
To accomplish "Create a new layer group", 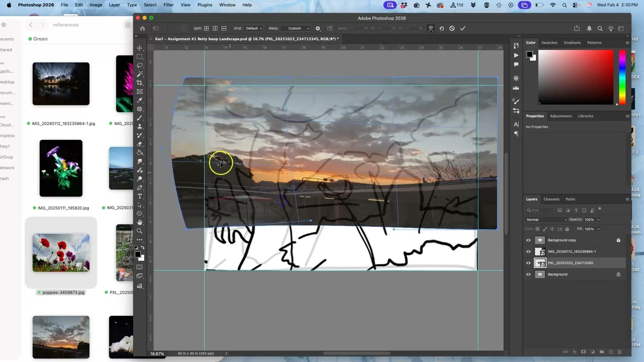I will coord(601,352).
